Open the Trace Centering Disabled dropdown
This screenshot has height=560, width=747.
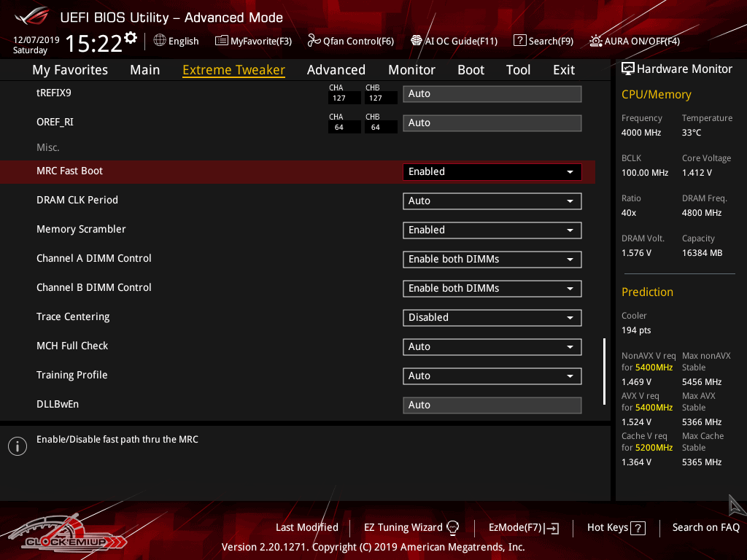click(x=492, y=318)
